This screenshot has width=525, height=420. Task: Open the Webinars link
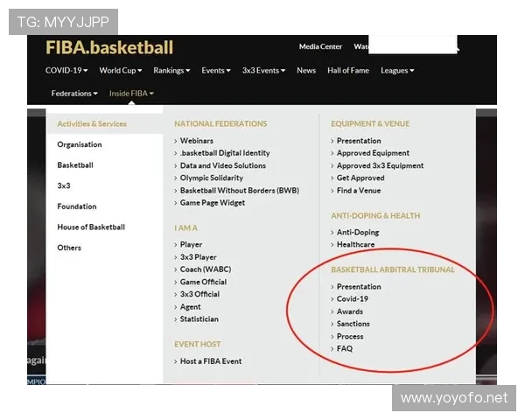197,141
